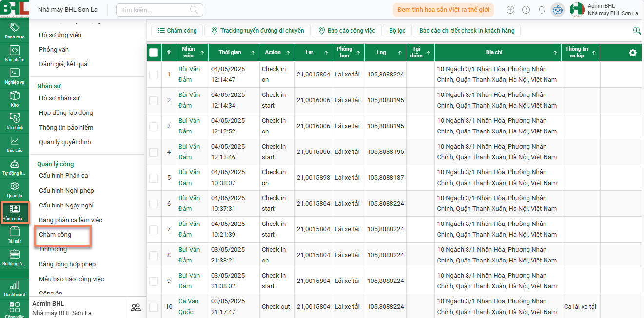Open the Dashboard chart icon
The image size is (644, 318).
coord(15,288)
